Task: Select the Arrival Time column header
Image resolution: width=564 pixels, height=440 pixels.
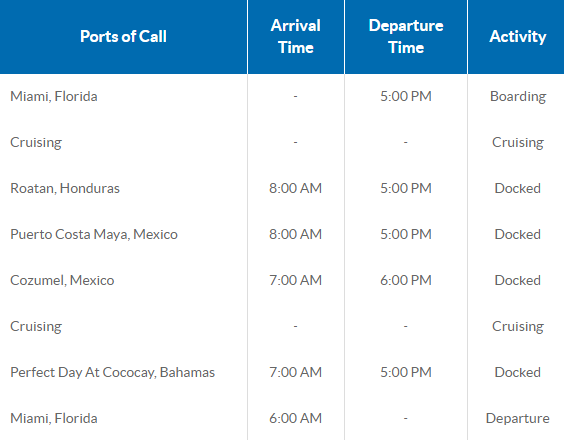Action: click(296, 36)
